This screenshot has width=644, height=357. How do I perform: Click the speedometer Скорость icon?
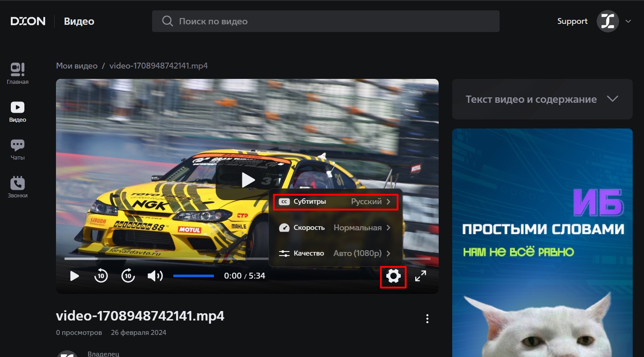coord(284,228)
